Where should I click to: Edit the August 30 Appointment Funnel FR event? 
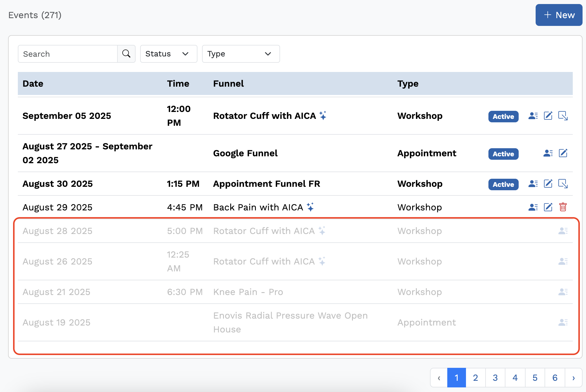[548, 184]
